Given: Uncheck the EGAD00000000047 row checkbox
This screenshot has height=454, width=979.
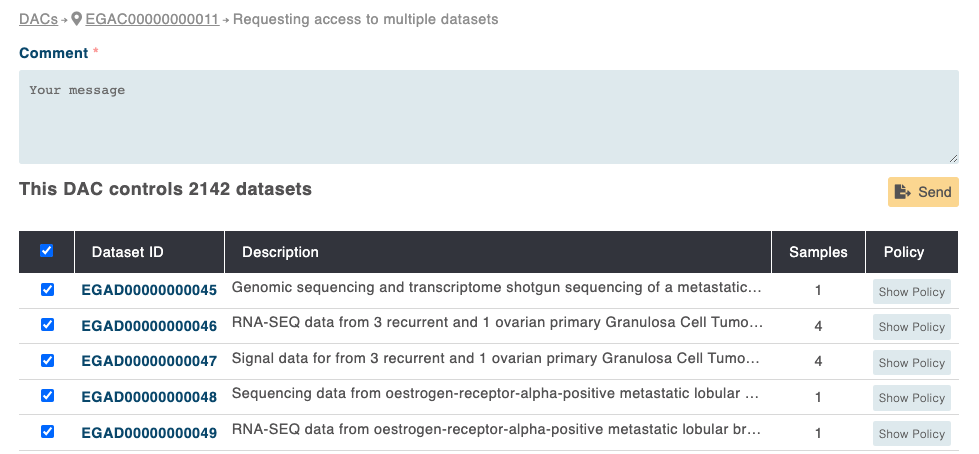Looking at the screenshot, I should (x=46, y=360).
